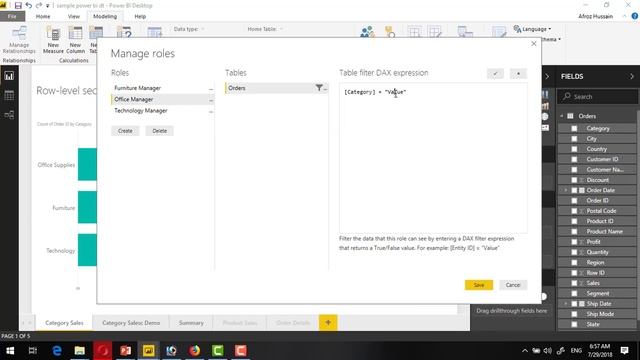Expand the Ship Date hierarchy

pyautogui.click(x=565, y=304)
